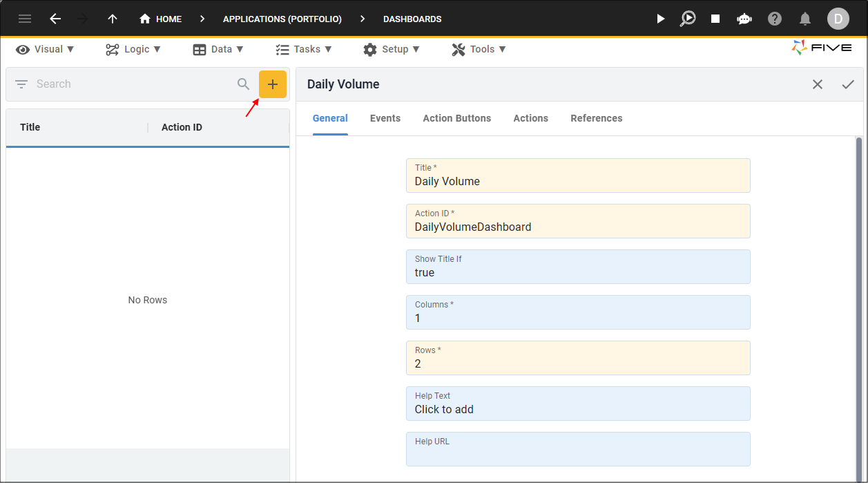Switch to the Actions tab
Viewport: 868px width, 483px height.
tap(531, 118)
